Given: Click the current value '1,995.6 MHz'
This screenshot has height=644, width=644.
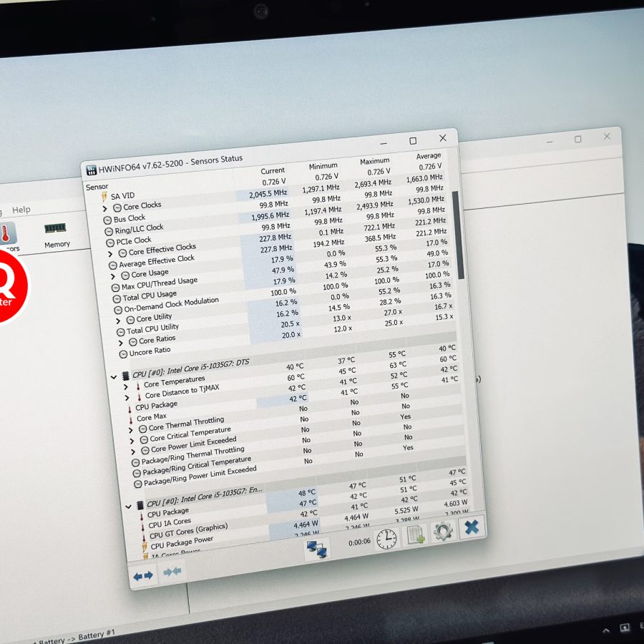Looking at the screenshot, I should (270, 216).
